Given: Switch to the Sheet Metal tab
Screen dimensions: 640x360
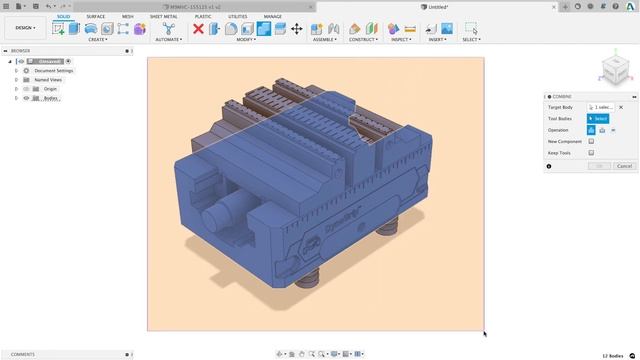Looking at the screenshot, I should point(164,16).
